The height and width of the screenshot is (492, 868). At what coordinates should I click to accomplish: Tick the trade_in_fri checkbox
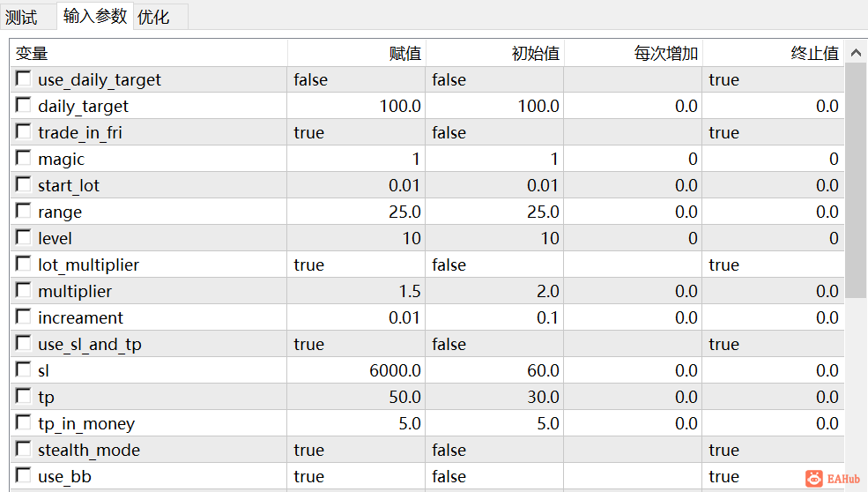(x=23, y=132)
